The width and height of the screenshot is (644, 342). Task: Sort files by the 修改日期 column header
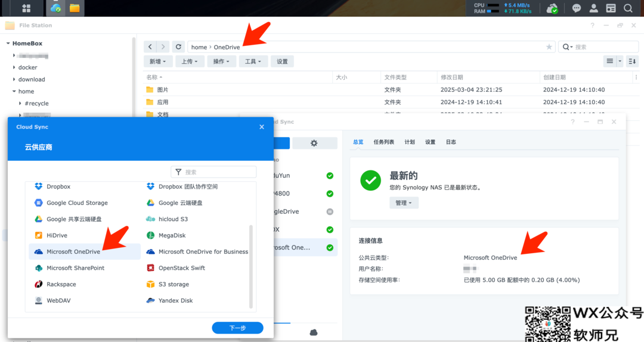pos(488,77)
